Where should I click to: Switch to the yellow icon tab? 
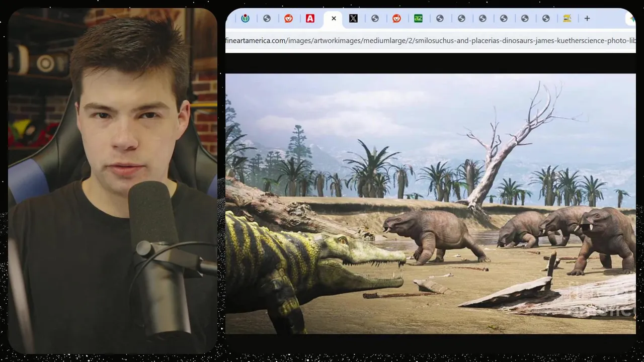tap(567, 19)
